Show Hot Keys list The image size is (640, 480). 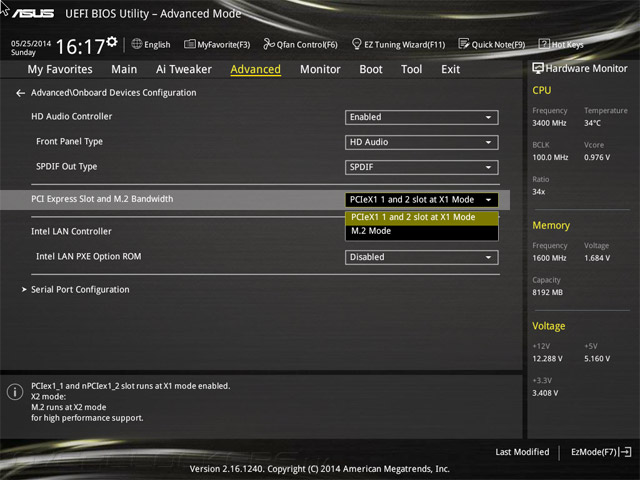click(561, 44)
